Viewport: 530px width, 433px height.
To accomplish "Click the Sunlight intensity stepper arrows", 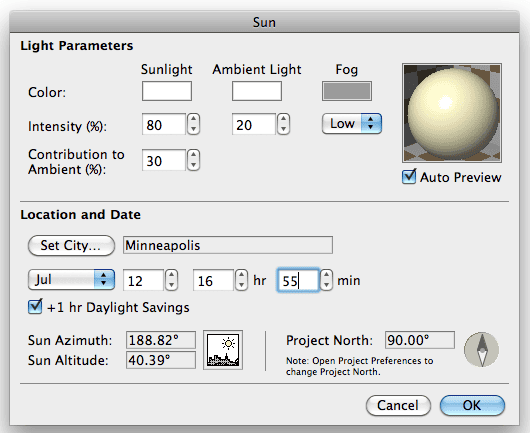I will click(x=193, y=124).
